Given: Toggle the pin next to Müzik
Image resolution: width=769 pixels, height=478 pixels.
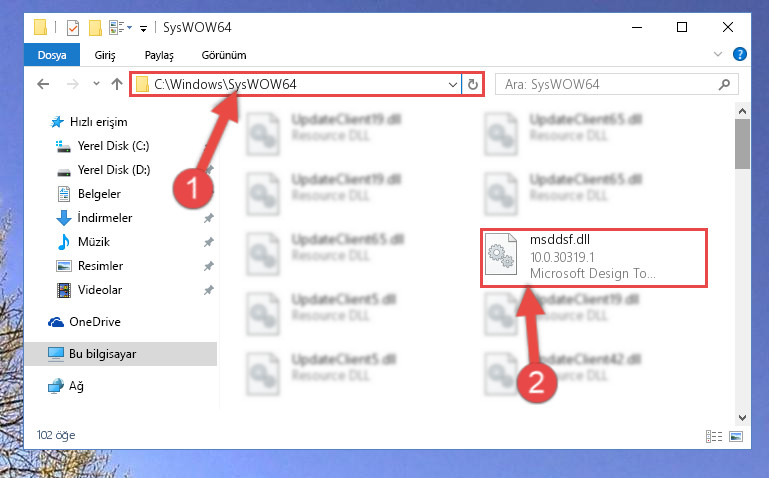Looking at the screenshot, I should tap(208, 242).
